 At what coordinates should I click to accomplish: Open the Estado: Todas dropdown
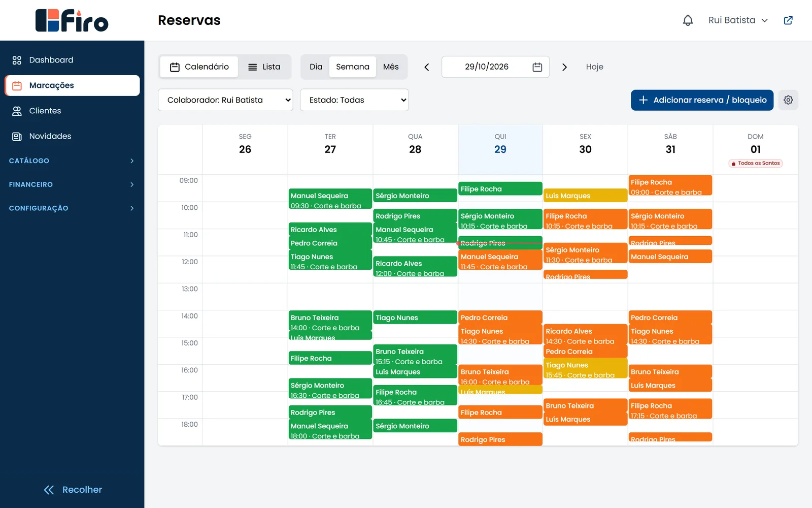click(354, 100)
